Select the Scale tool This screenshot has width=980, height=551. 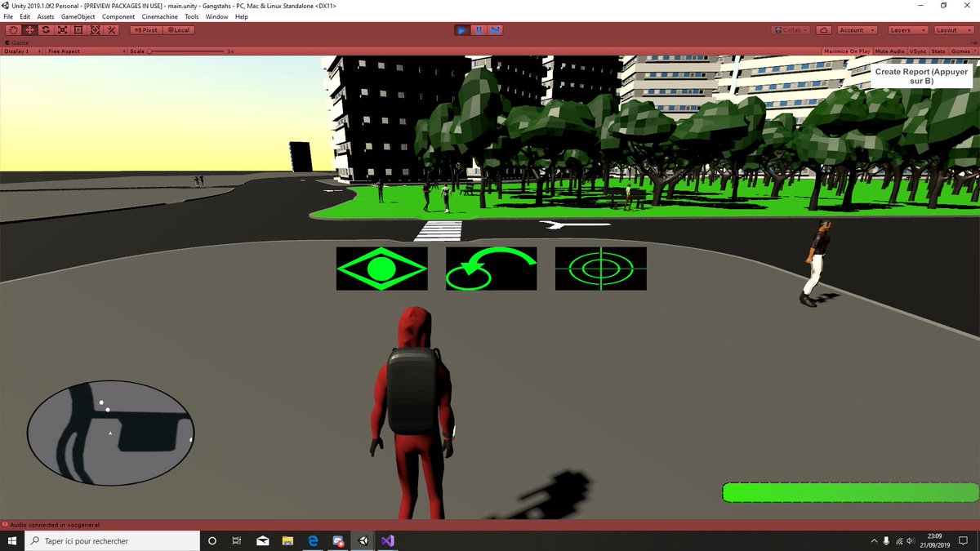coord(62,30)
